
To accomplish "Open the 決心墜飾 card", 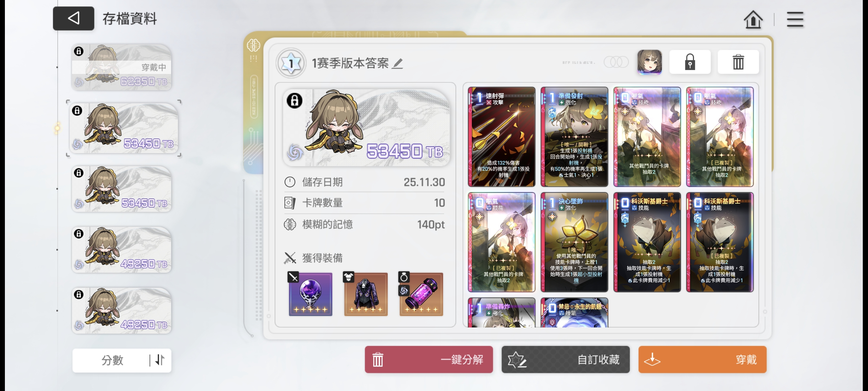I will [574, 242].
